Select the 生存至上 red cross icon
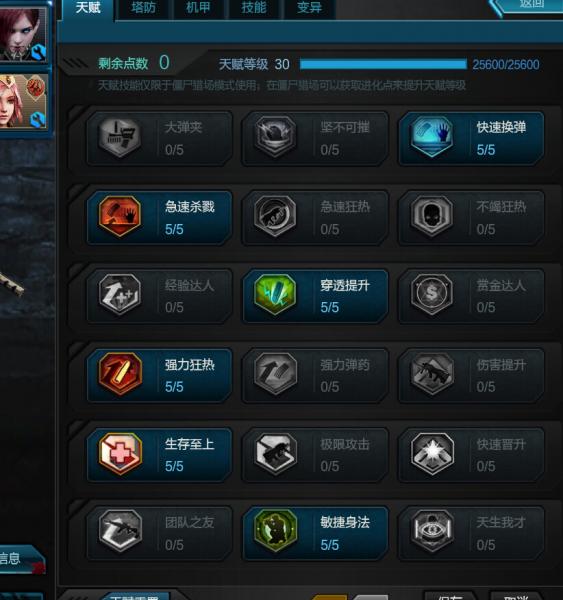563x600 pixels. (120, 454)
